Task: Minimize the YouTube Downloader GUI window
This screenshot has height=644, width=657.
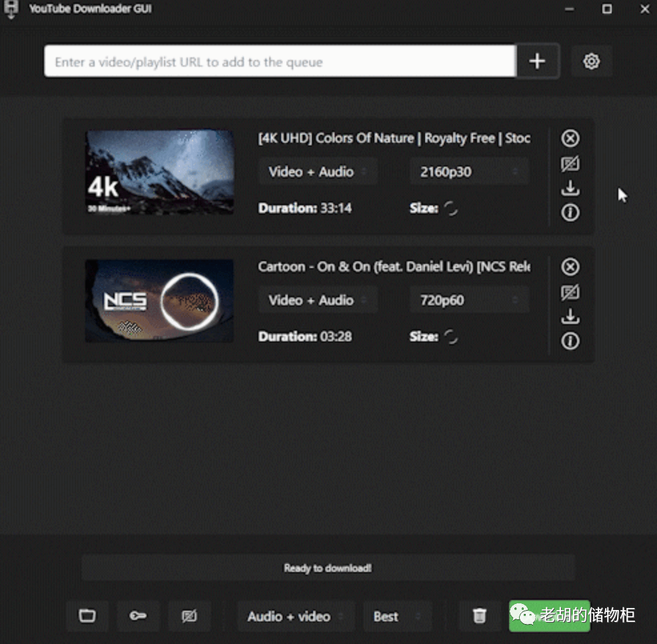Action: pyautogui.click(x=570, y=9)
